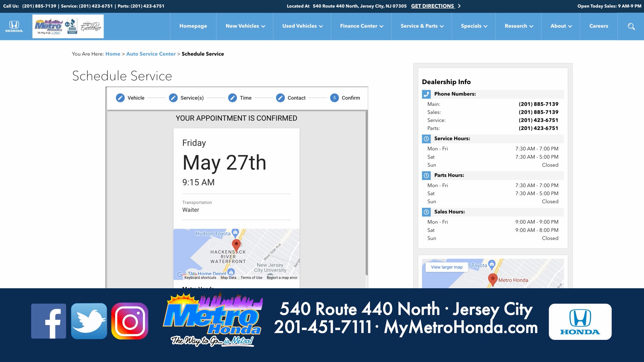This screenshot has height=362, width=644.
Task: Open the Facebook icon in footer banner
Action: point(49,321)
